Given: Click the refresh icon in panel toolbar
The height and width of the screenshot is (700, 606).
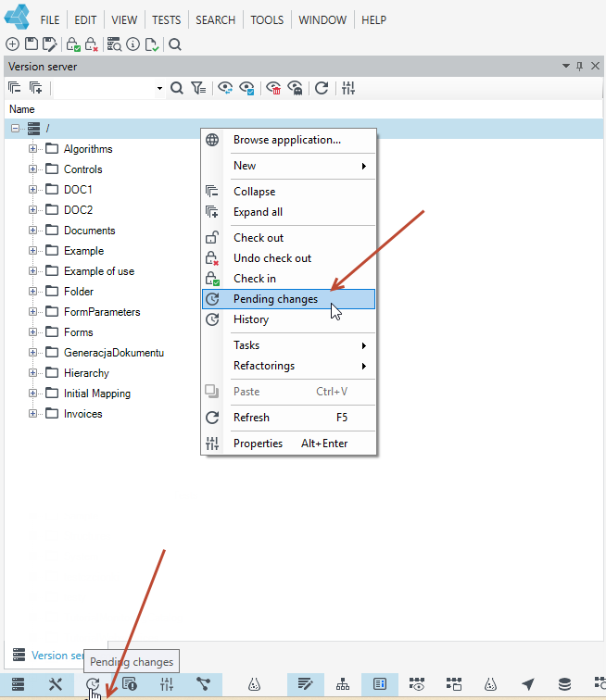Looking at the screenshot, I should coord(322,88).
